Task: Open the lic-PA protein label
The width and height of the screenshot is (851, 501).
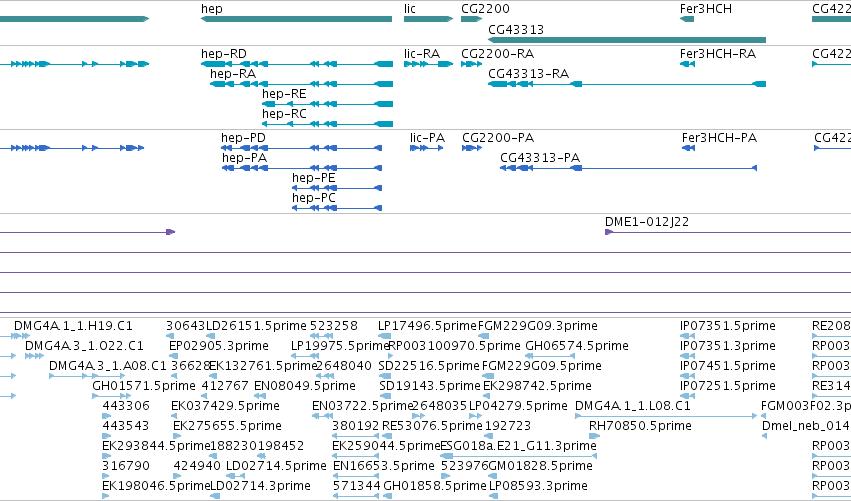Action: (427, 138)
